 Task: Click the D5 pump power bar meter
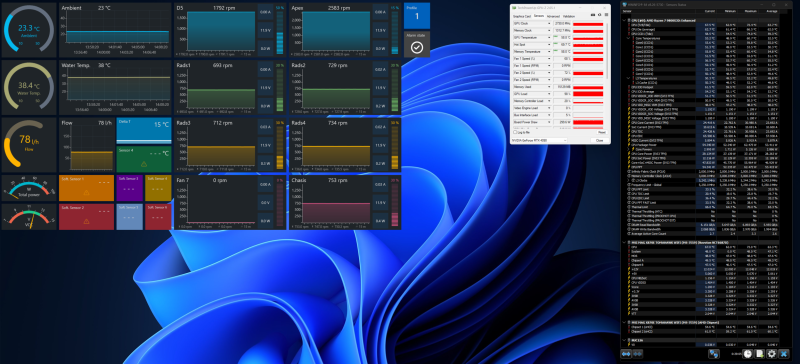(280, 33)
